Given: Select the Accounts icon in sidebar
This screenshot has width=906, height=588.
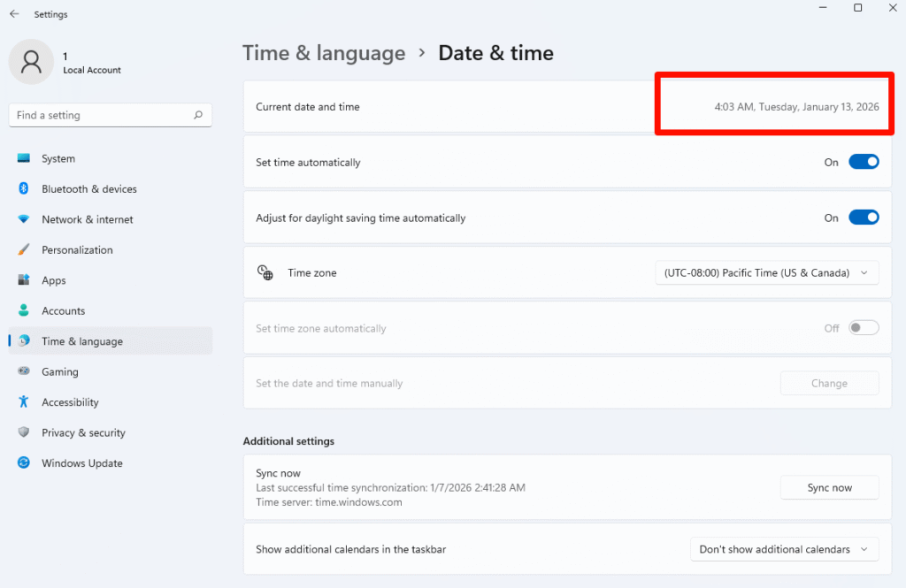Looking at the screenshot, I should 22,310.
